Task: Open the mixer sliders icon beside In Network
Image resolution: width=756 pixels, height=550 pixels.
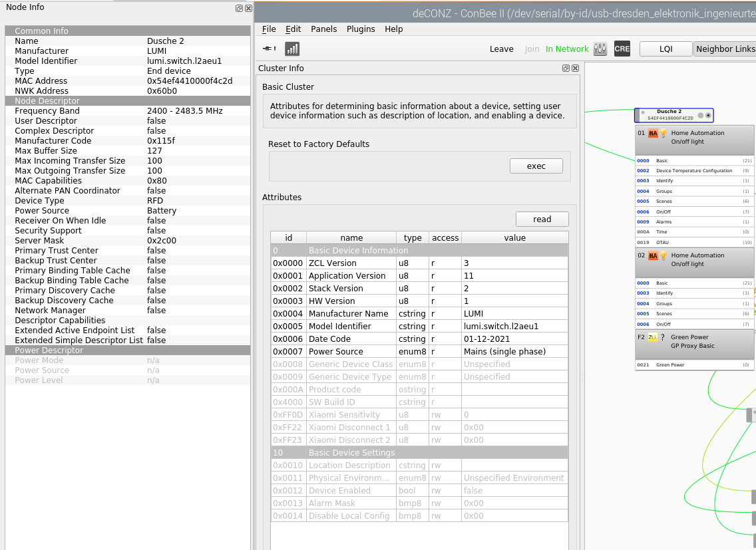Action: point(600,49)
